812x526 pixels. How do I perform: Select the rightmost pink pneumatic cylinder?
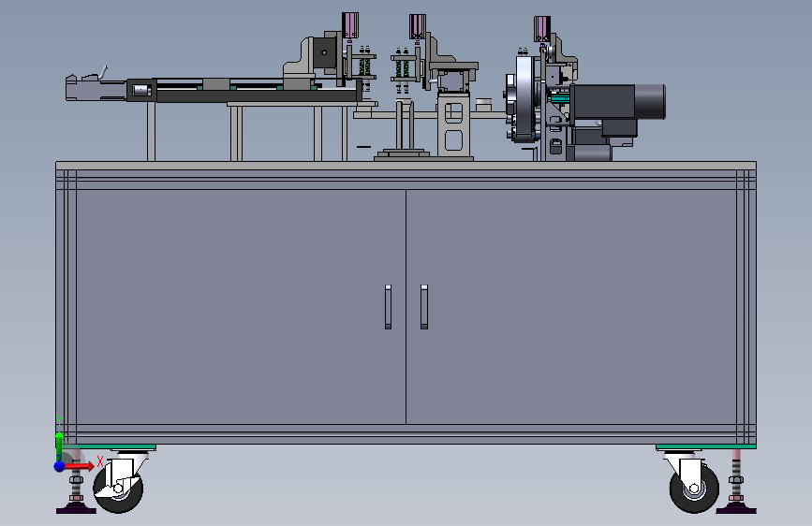[542, 28]
